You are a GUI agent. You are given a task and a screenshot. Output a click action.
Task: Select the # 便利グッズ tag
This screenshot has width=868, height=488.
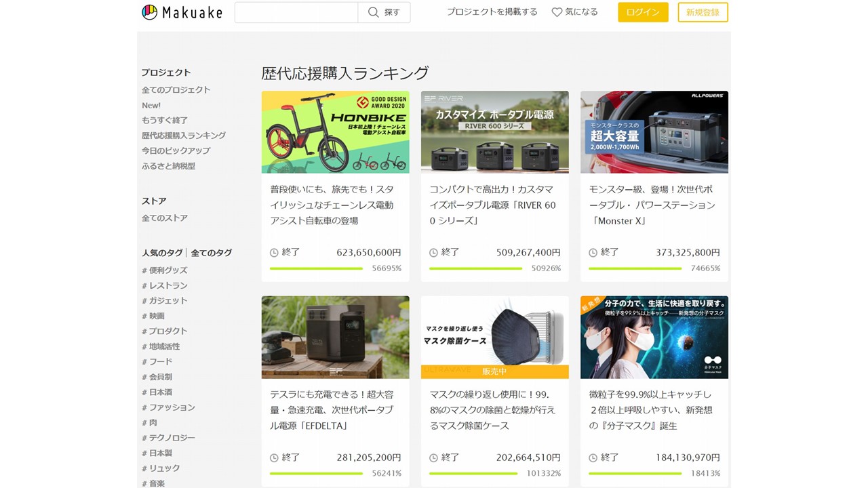(x=165, y=270)
